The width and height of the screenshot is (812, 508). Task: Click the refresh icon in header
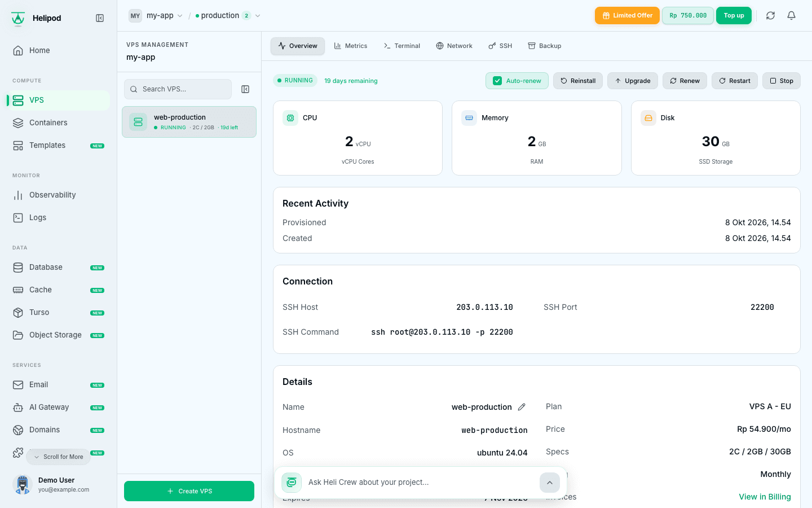(770, 16)
